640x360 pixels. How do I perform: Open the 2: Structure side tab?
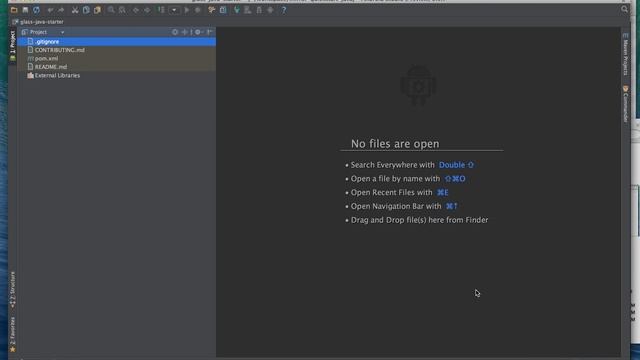[x=13, y=290]
